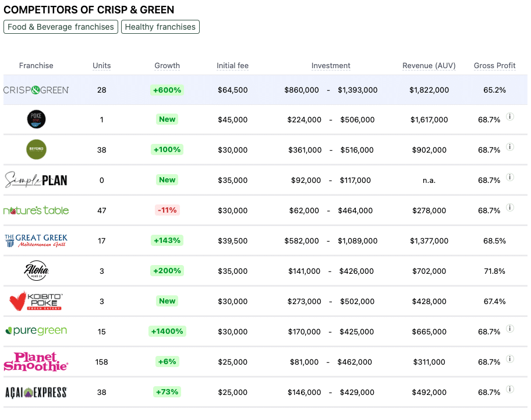Screen dimensions: 531x420
Task: Click the 68.5% gross profit value
Action: tap(494, 241)
